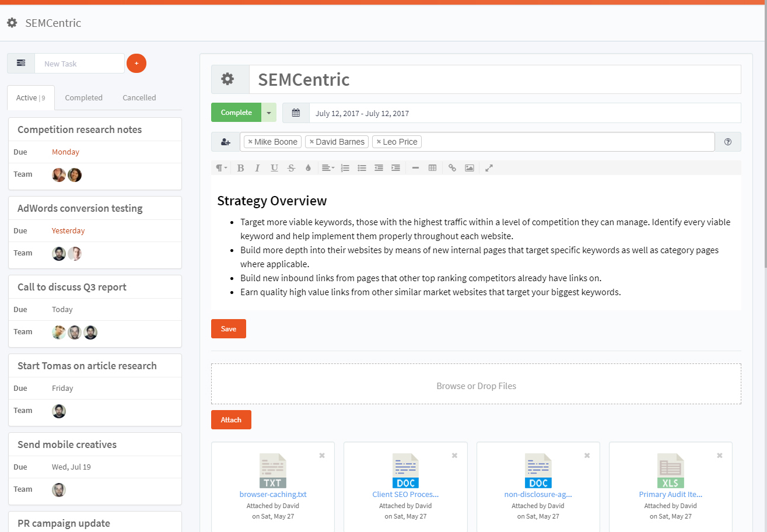Viewport: 767px width, 532px height.
Task: Click the Strategy Overview heading in editor
Action: tap(272, 201)
